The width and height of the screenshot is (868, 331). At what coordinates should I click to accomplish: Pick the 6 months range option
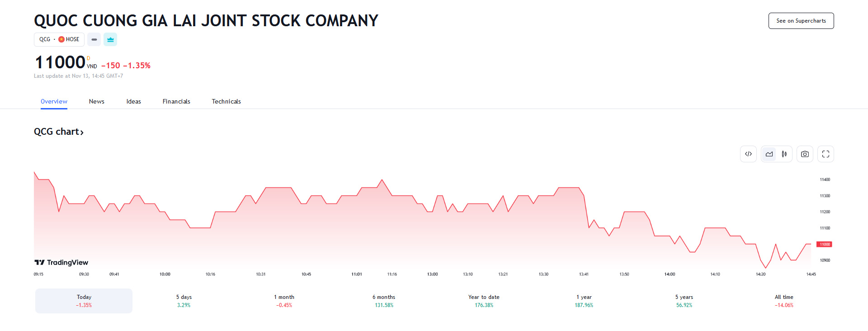click(x=384, y=301)
